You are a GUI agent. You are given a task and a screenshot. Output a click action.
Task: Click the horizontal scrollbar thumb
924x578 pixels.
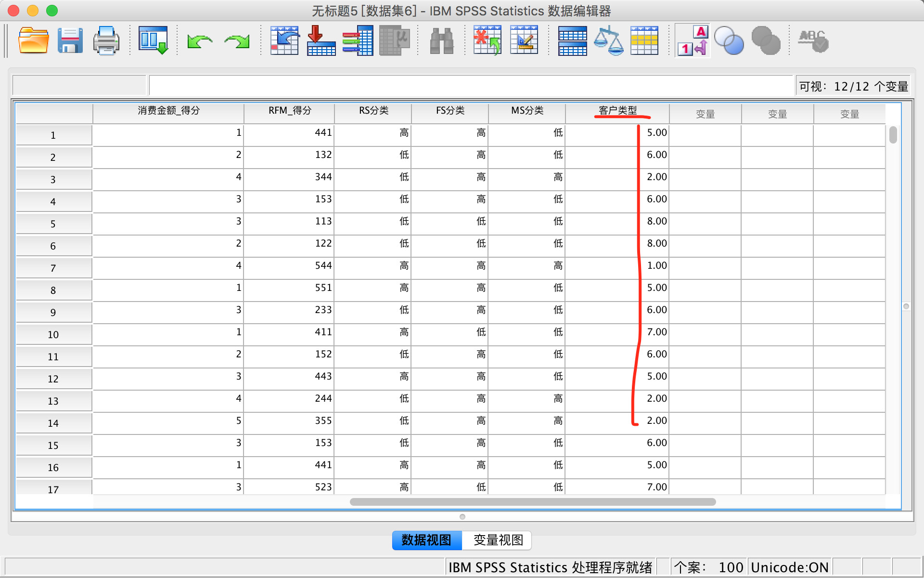point(532,502)
